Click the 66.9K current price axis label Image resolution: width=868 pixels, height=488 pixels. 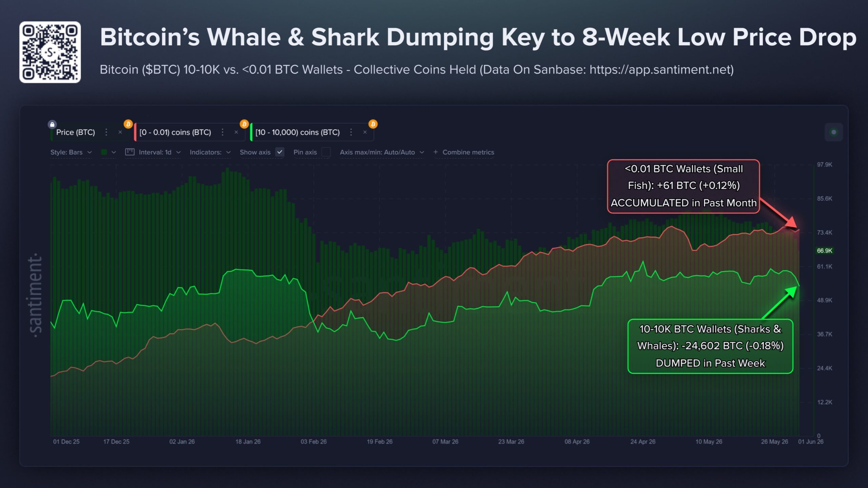824,251
